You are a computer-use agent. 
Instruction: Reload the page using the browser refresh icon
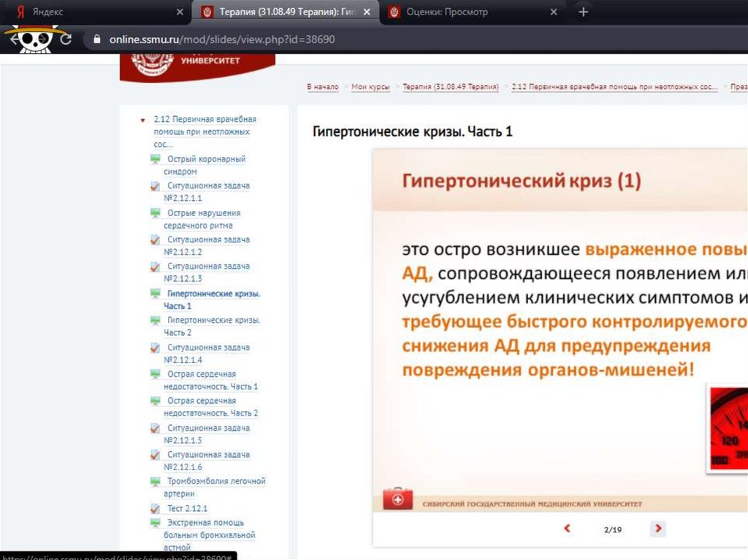[66, 39]
